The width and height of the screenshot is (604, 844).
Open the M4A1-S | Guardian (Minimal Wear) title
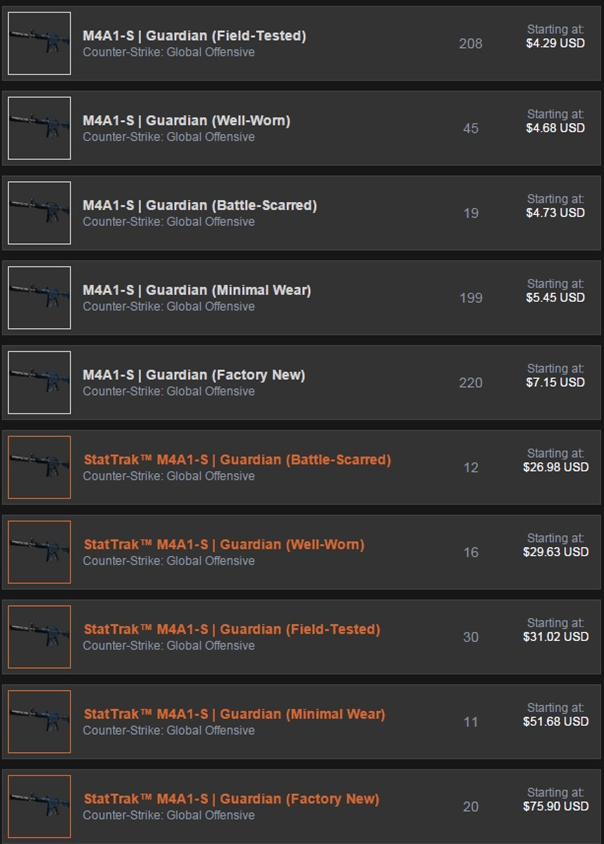point(197,290)
